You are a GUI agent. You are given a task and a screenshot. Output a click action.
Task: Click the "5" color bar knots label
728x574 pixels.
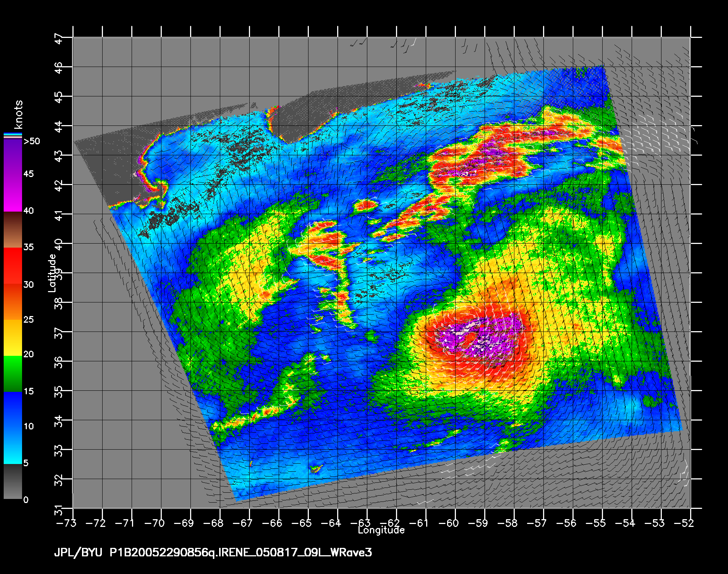point(26,463)
